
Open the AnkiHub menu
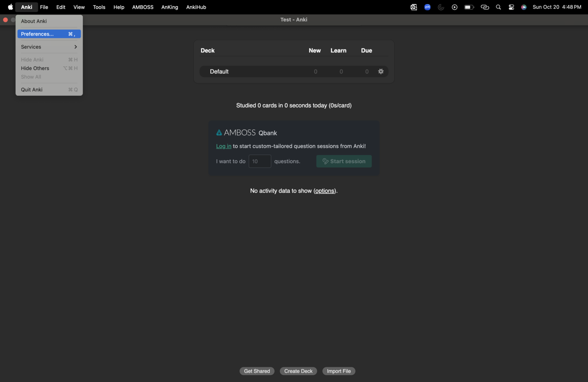(196, 7)
